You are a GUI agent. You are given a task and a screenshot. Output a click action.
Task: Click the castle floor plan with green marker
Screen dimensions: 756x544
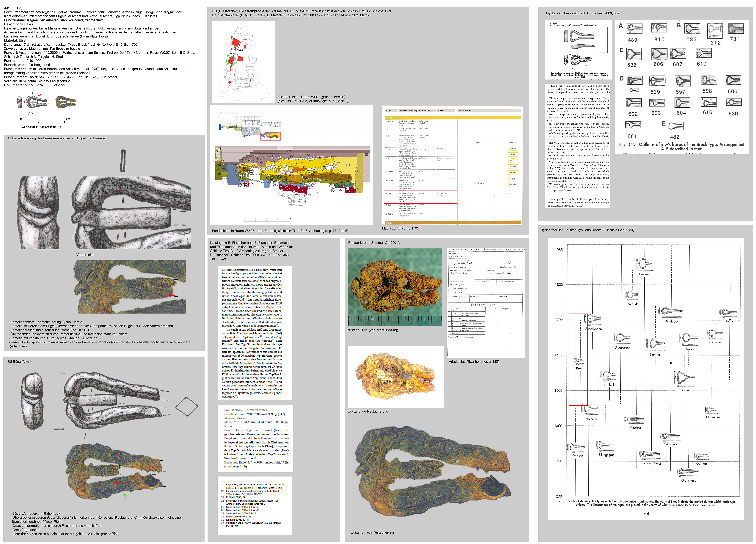[x=243, y=62]
